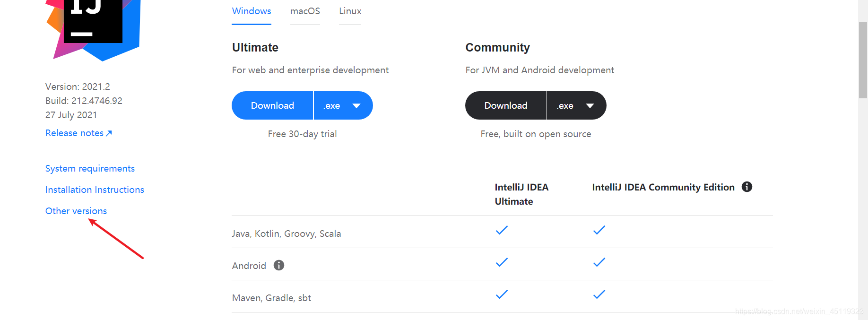Image resolution: width=868 pixels, height=320 pixels.
Task: Click '27 July 2021' date text
Action: tap(71, 115)
